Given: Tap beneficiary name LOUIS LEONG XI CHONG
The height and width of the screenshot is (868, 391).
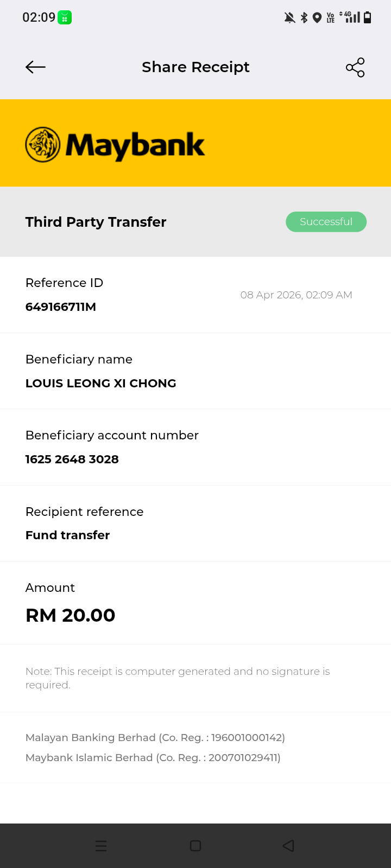Looking at the screenshot, I should (x=100, y=384).
